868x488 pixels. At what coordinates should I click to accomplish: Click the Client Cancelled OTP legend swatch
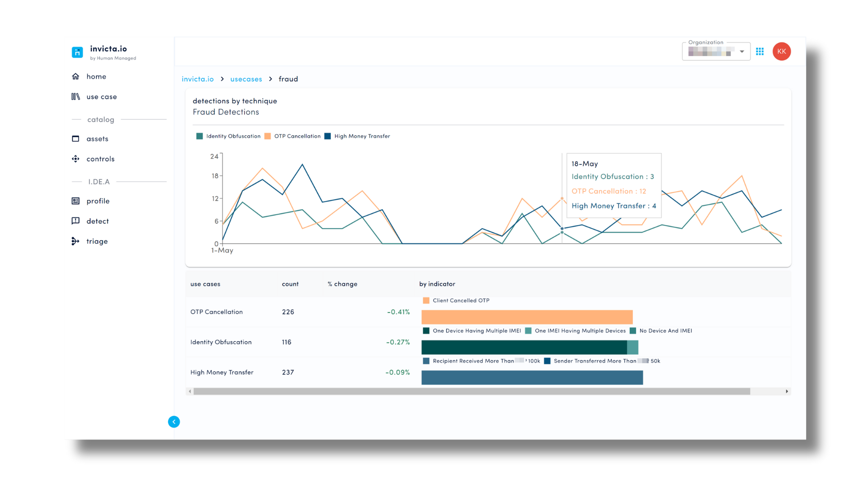[x=426, y=300]
